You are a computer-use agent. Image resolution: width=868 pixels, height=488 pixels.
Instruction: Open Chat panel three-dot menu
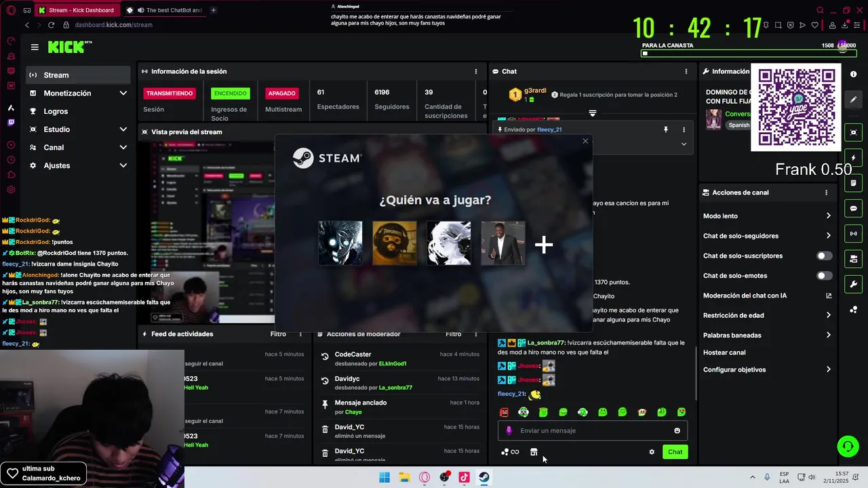tap(686, 71)
